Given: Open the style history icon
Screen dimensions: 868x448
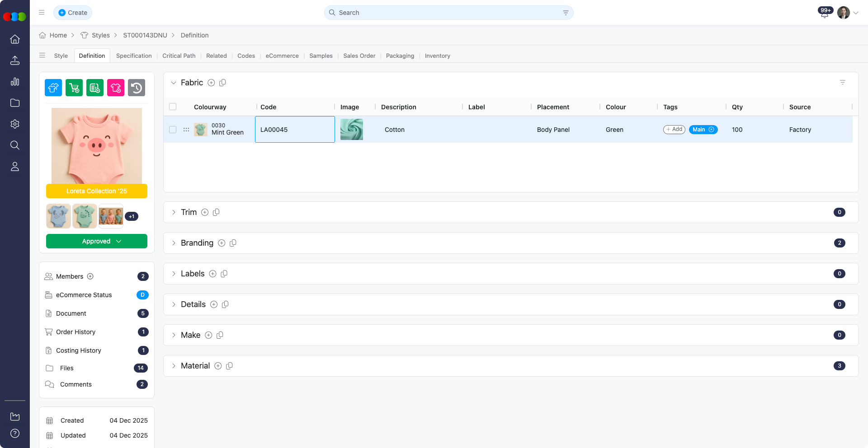Looking at the screenshot, I should click(x=137, y=88).
